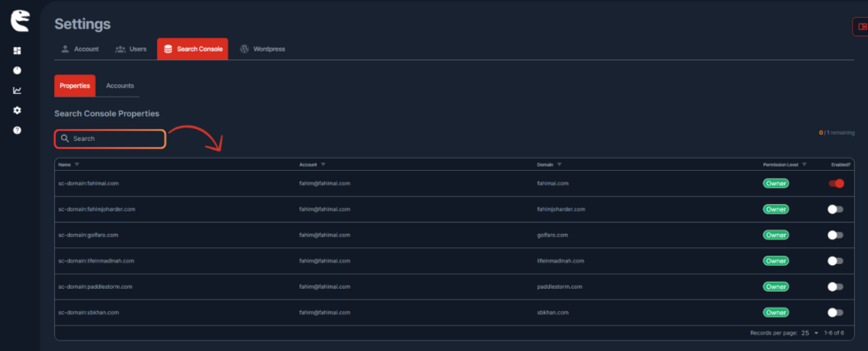Enable the sbkhan.com property toggle
Screen dimensions: 868x351
835,313
